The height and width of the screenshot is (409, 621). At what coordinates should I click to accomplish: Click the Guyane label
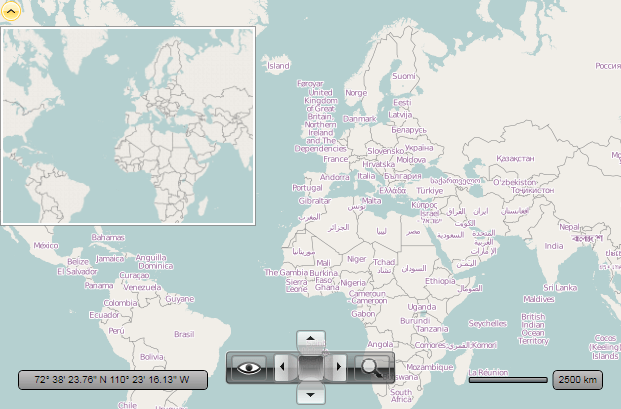pyautogui.click(x=180, y=299)
